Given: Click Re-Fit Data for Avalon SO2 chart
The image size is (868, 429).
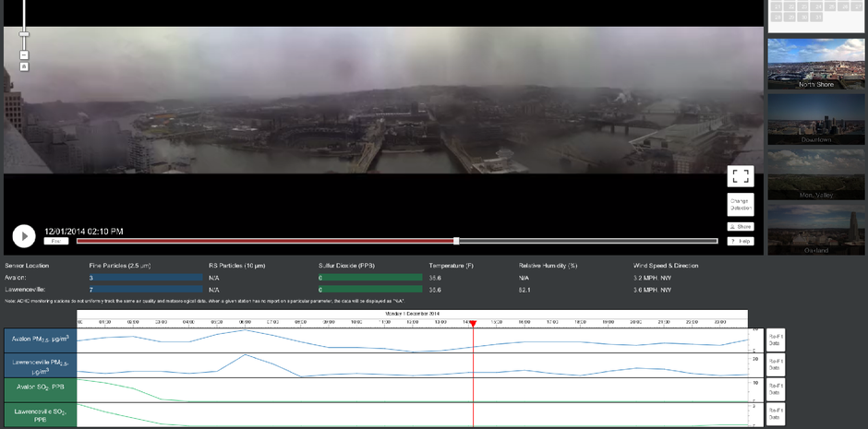Looking at the screenshot, I should [x=776, y=388].
